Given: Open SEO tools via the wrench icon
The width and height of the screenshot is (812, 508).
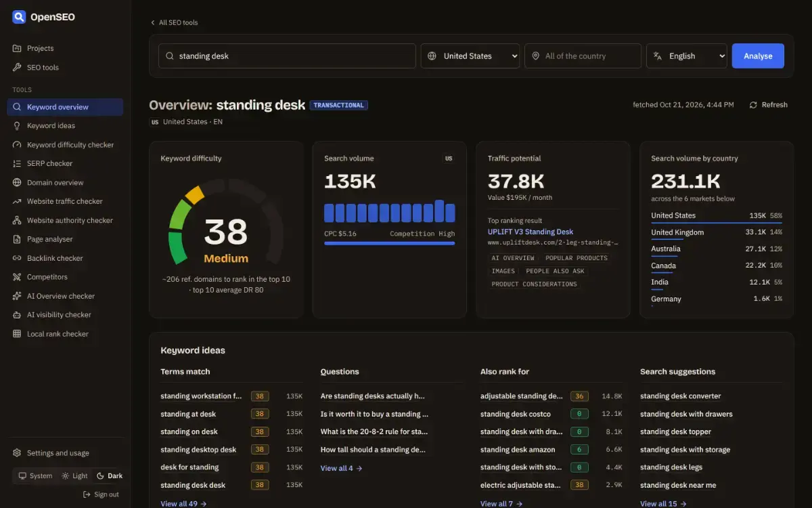Looking at the screenshot, I should [x=17, y=67].
